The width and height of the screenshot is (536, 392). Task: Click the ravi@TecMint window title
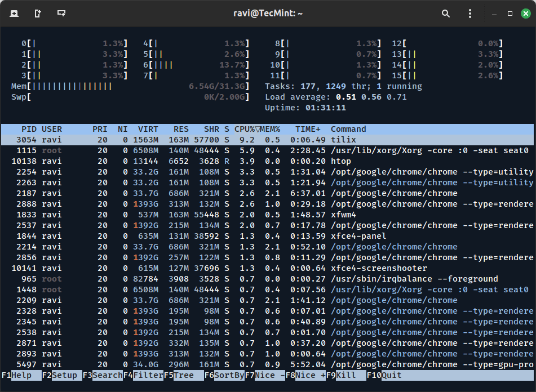tap(268, 14)
